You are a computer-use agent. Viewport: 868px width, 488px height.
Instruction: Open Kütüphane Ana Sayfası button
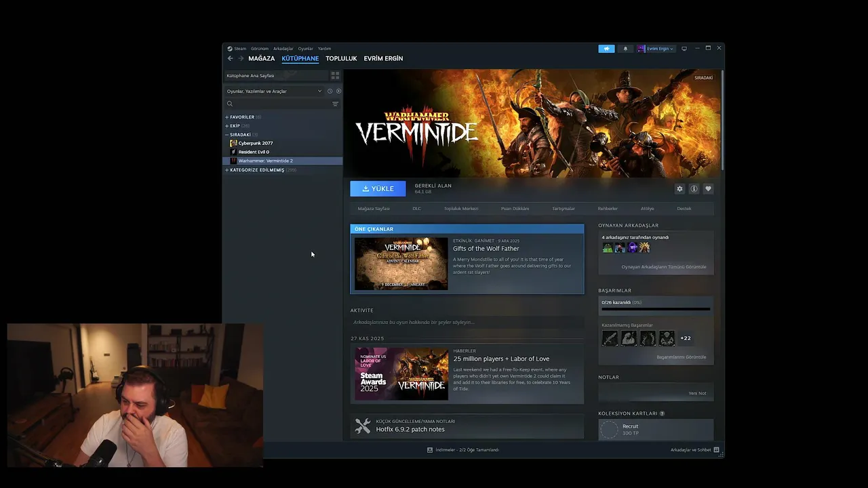pyautogui.click(x=275, y=75)
